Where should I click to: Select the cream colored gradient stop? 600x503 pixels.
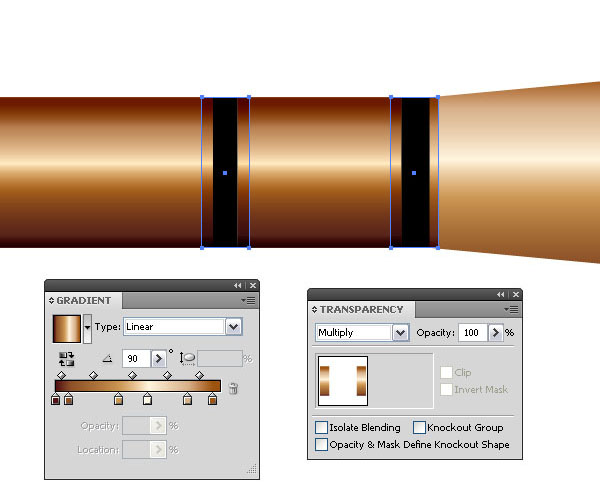(x=147, y=399)
